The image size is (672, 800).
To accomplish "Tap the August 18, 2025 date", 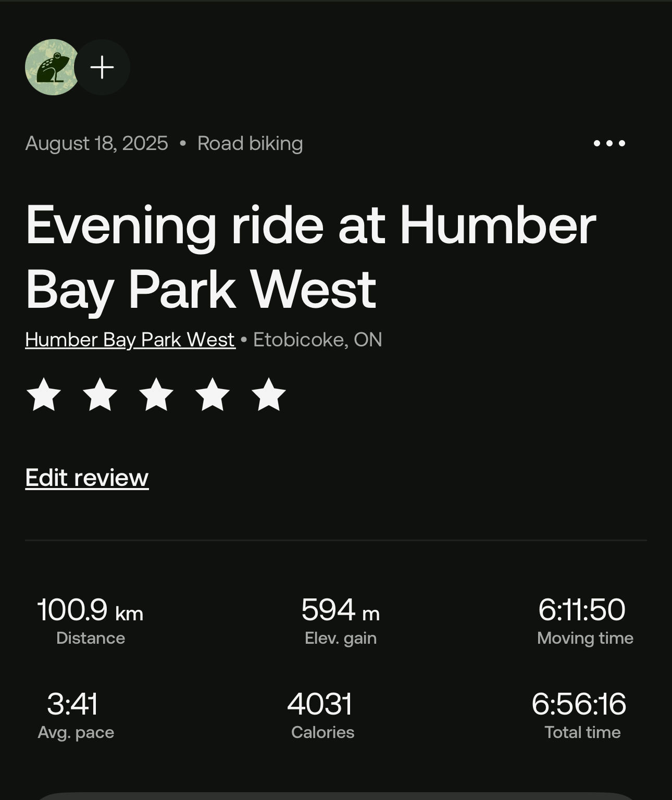I will click(x=96, y=143).
